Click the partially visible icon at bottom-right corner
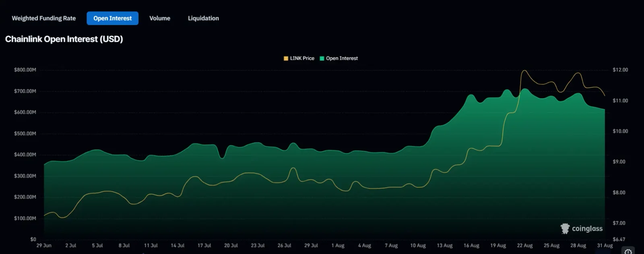 click(x=628, y=251)
